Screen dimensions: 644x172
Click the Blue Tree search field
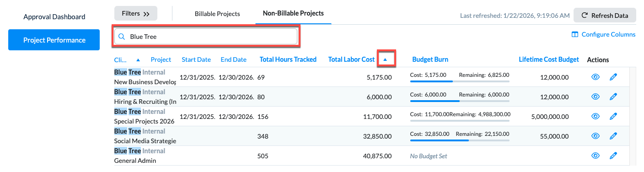click(206, 37)
